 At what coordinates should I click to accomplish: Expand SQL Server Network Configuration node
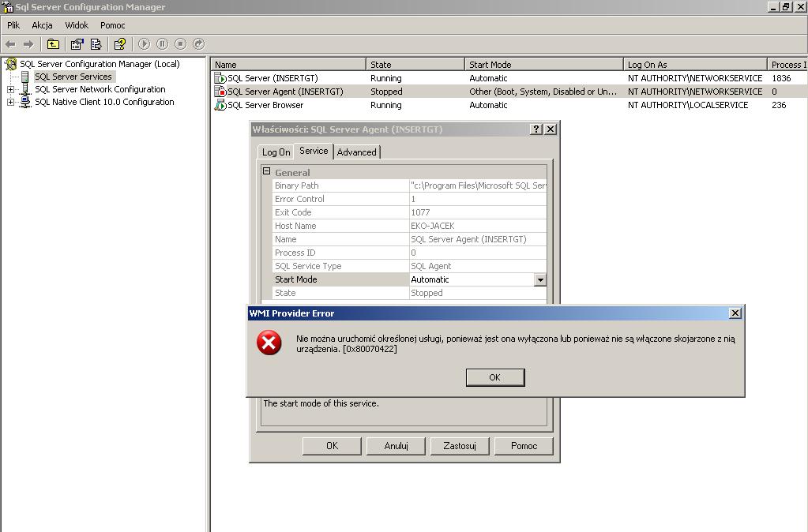coord(10,90)
